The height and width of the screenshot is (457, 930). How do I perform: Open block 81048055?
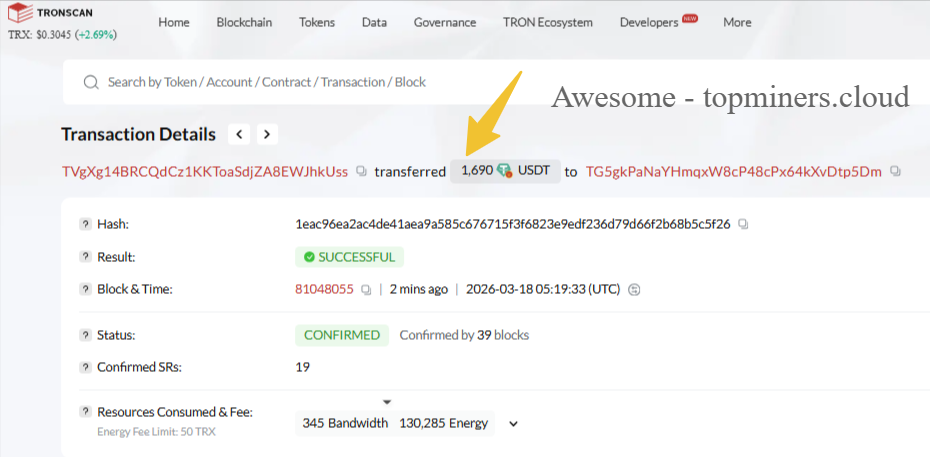click(x=324, y=290)
